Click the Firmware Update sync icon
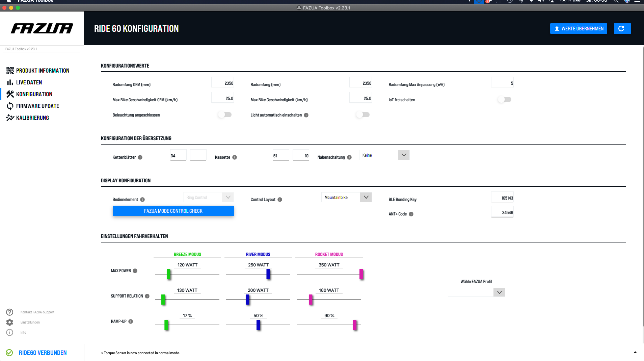 tap(10, 106)
